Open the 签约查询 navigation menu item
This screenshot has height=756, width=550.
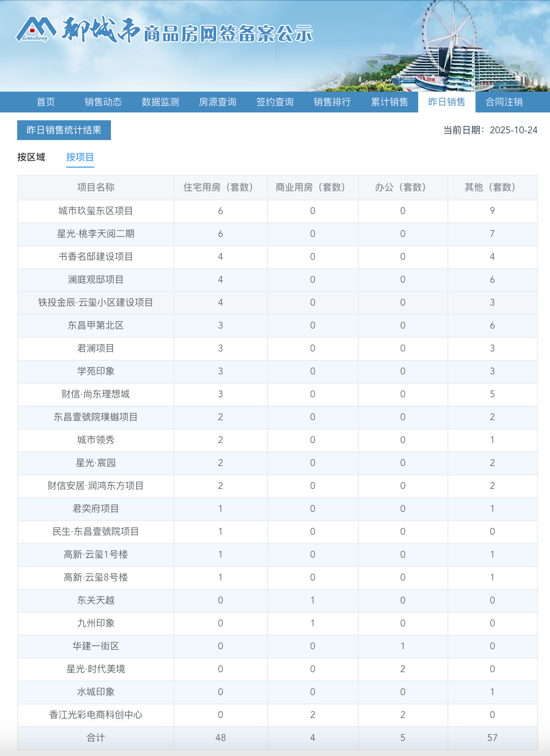(275, 102)
